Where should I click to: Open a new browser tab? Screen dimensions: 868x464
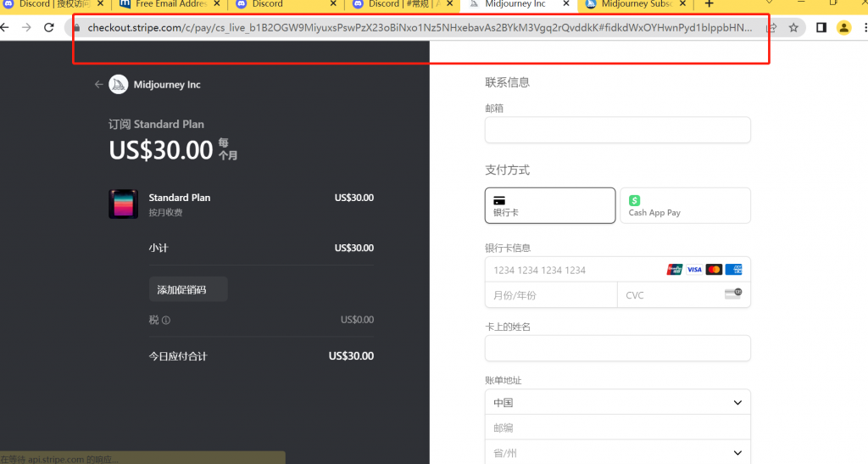coord(709,4)
